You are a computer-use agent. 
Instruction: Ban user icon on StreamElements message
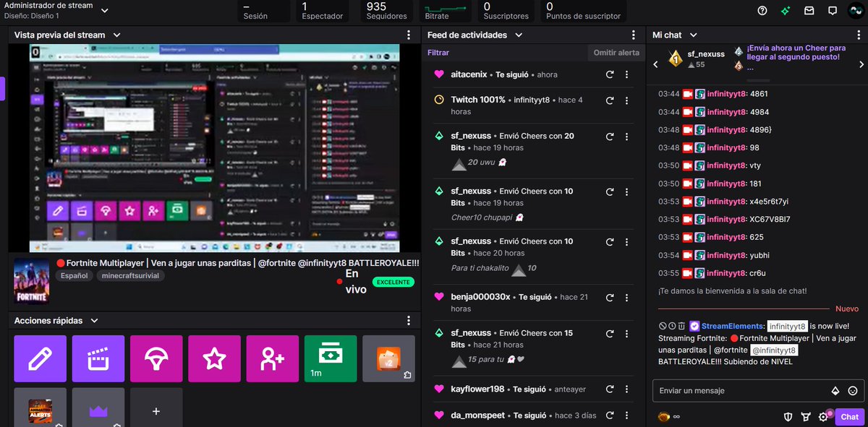point(663,326)
